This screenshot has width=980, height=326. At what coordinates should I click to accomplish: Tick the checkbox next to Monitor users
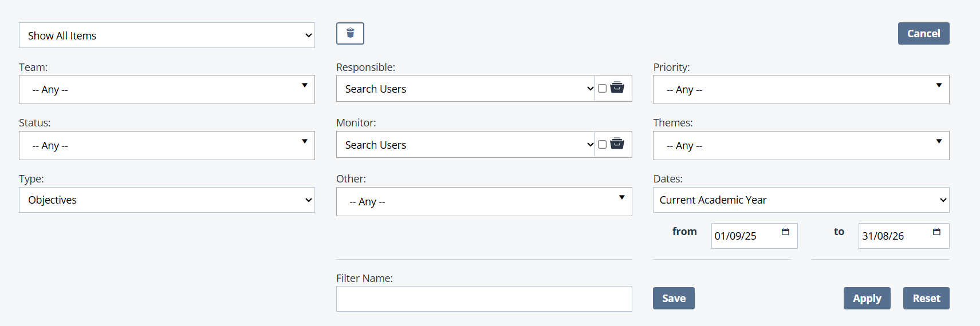pyautogui.click(x=602, y=144)
